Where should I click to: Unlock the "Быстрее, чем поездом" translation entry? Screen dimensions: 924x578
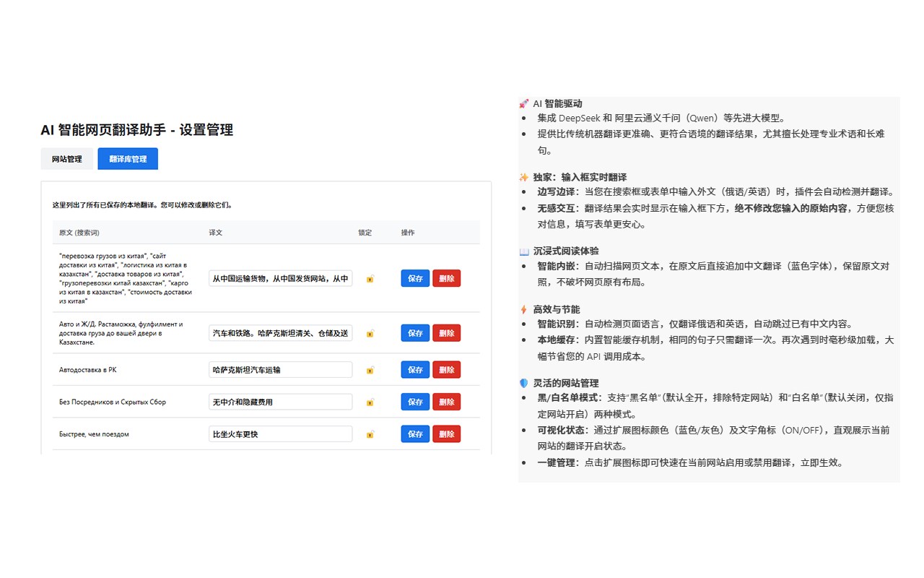pos(370,433)
